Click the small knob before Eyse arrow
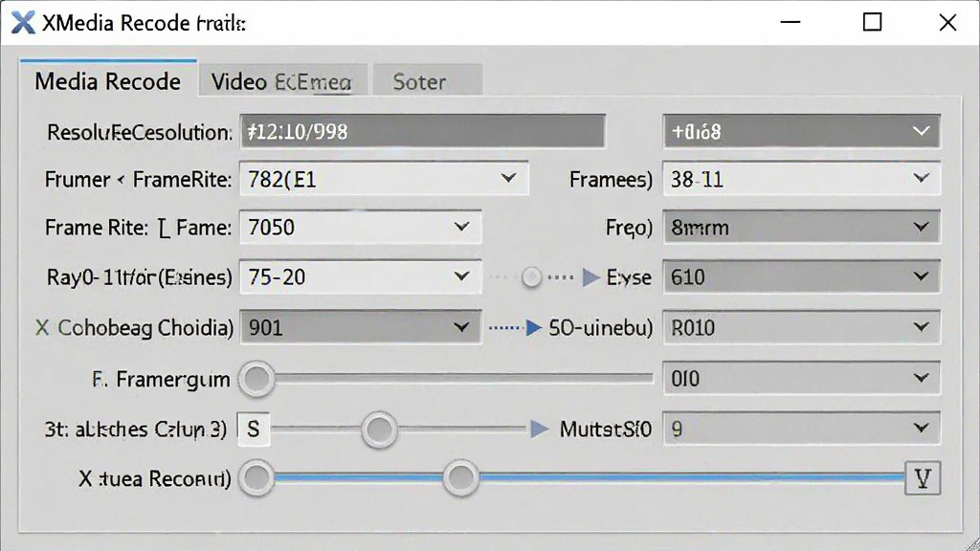980x551 pixels. 531,276
